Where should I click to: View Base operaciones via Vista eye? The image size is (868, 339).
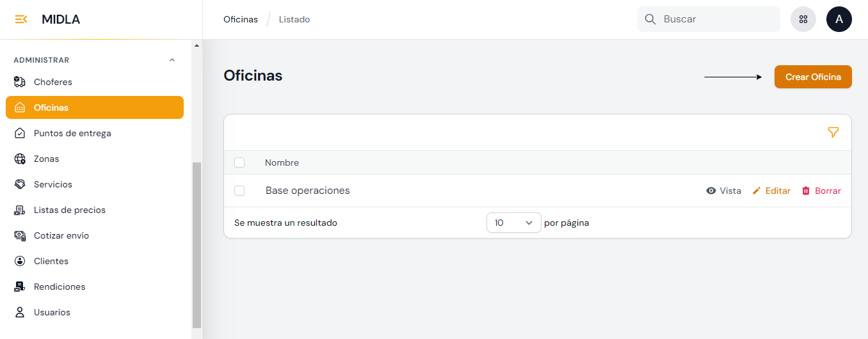tap(723, 191)
